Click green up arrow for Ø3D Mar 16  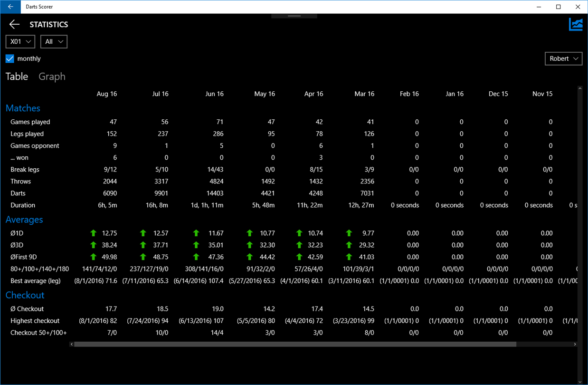pyautogui.click(x=349, y=245)
